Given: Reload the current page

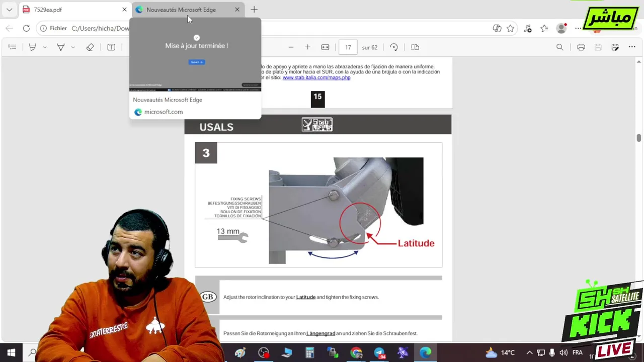Looking at the screenshot, I should [26, 28].
